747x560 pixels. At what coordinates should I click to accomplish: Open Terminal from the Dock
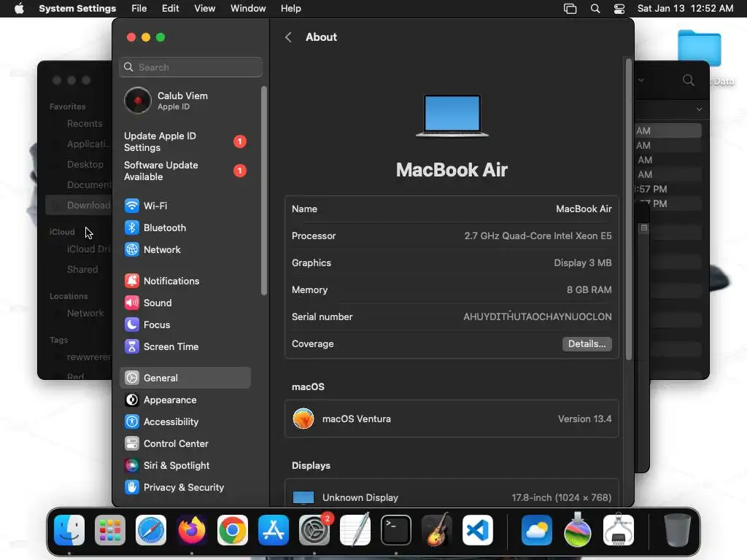pos(396,530)
